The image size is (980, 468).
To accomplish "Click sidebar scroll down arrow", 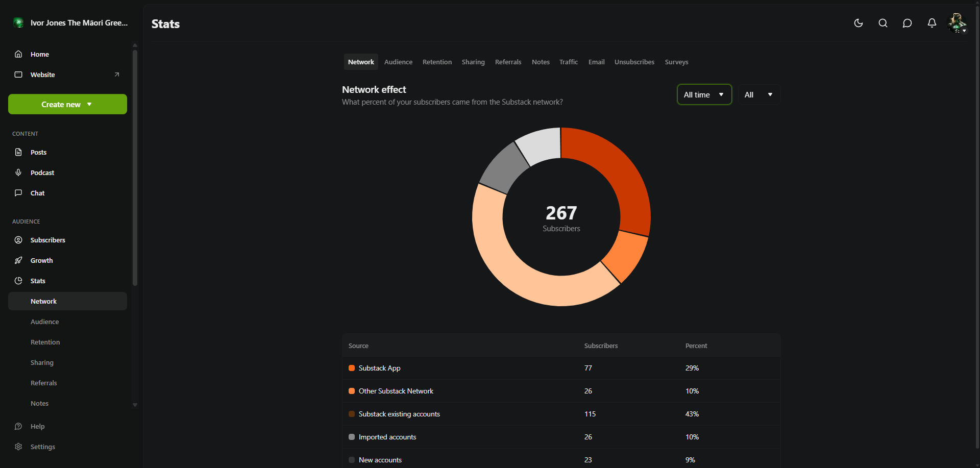I will 135,405.
